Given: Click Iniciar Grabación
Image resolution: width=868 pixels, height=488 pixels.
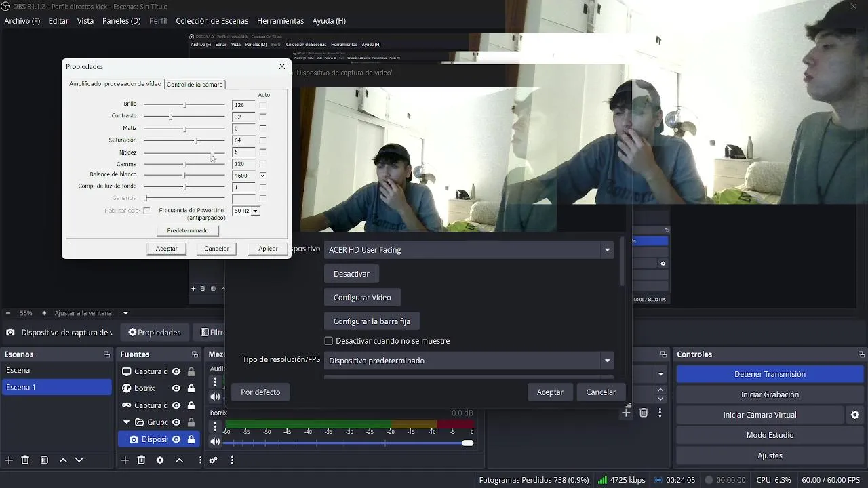Looking at the screenshot, I should point(770,394).
